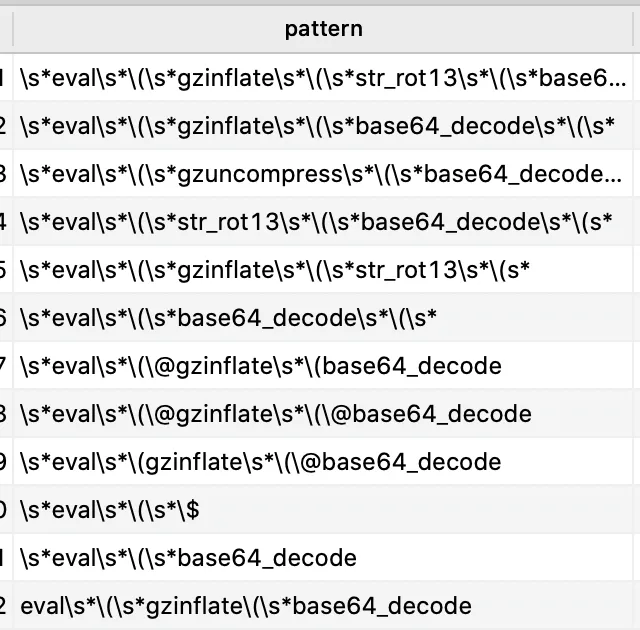Click the cell \s*eval\s*\(\s*base64_decode

tap(188, 558)
